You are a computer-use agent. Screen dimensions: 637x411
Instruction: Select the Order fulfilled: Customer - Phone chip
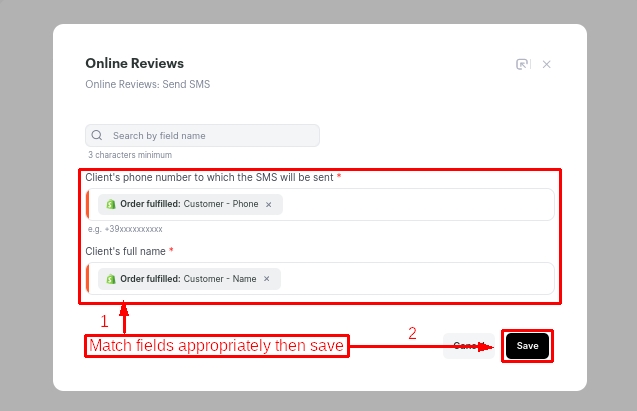(188, 204)
